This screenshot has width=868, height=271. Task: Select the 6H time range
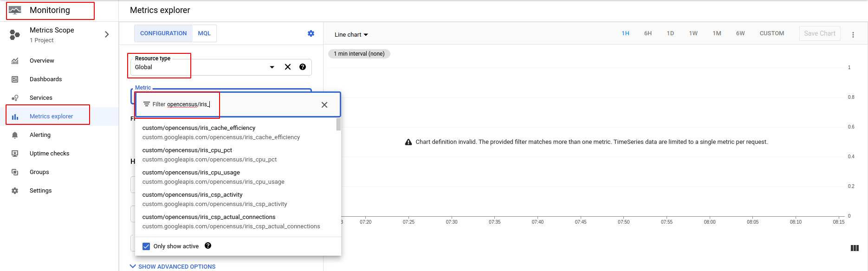pos(648,33)
